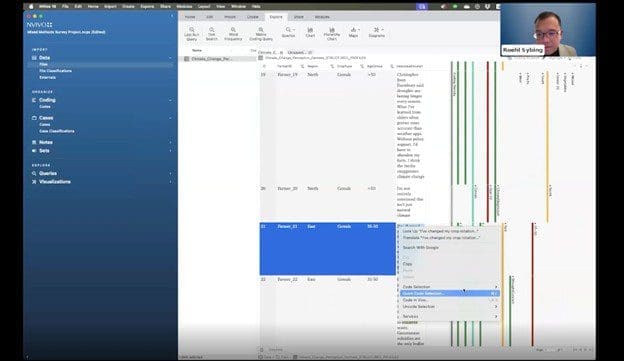Switch to the Share ribbon tab
This screenshot has width=624, height=361.
[x=298, y=17]
